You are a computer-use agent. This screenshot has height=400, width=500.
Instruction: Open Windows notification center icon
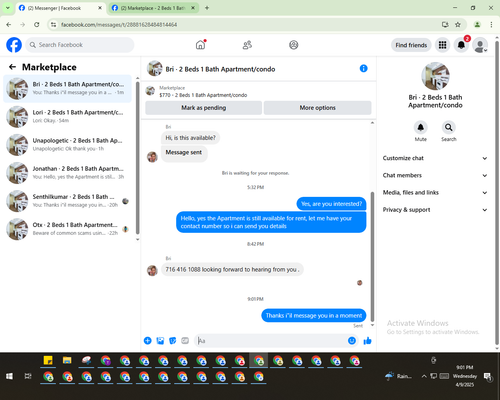coord(488,376)
